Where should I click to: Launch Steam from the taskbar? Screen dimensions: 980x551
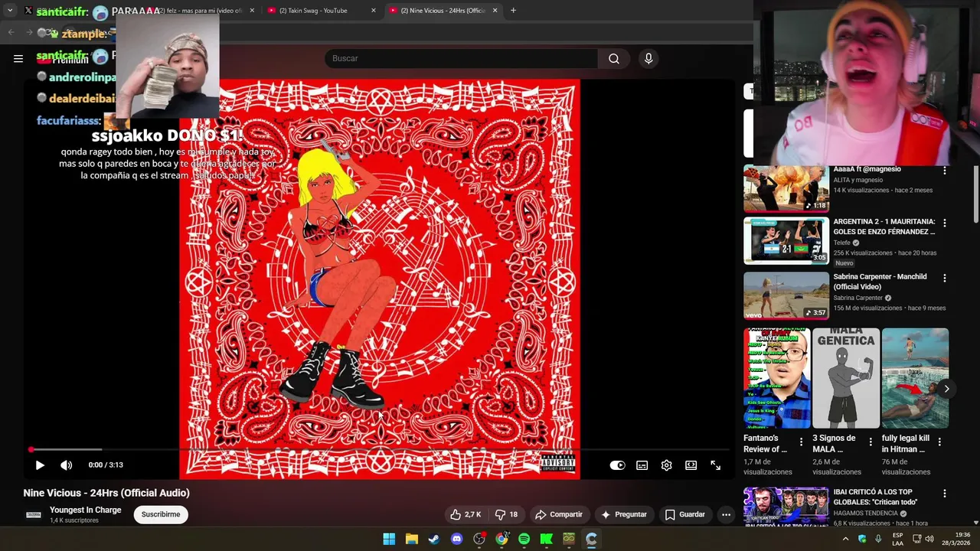click(434, 539)
